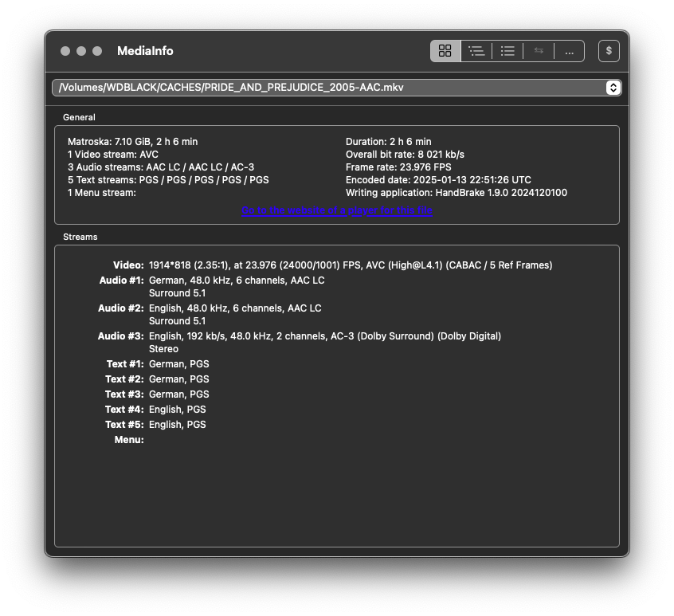
Task: Select the Audio #3 AC-3 stream row
Action: click(x=324, y=336)
